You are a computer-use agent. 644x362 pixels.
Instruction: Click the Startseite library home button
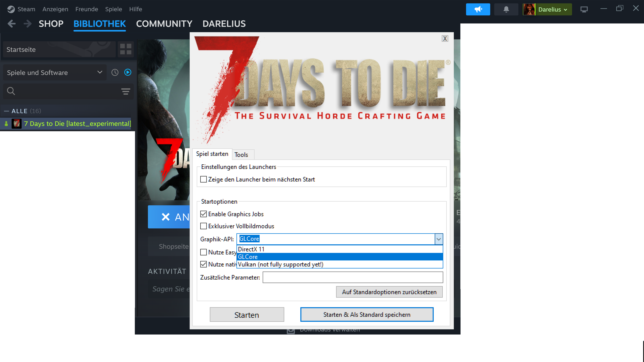click(x=59, y=49)
